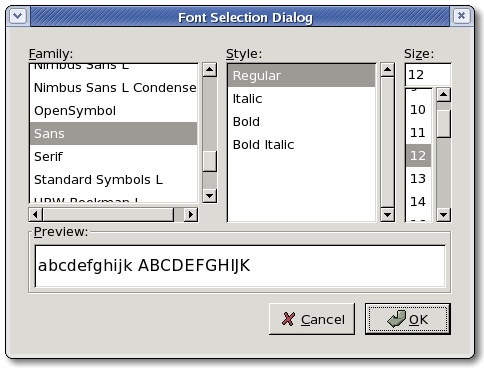The width and height of the screenshot is (484, 368).
Task: Pick size 14 from the Size list
Action: pyautogui.click(x=419, y=201)
